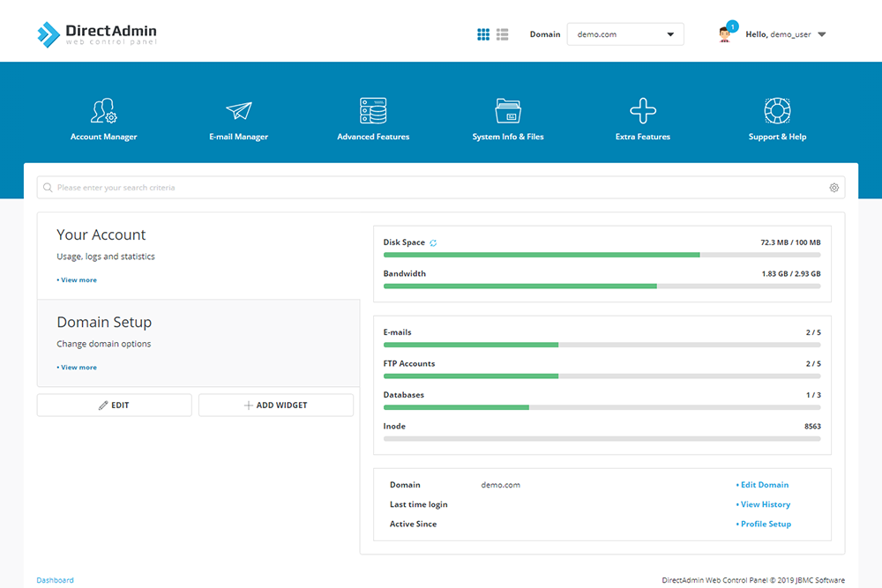Click the search magnifier icon

coord(48,187)
